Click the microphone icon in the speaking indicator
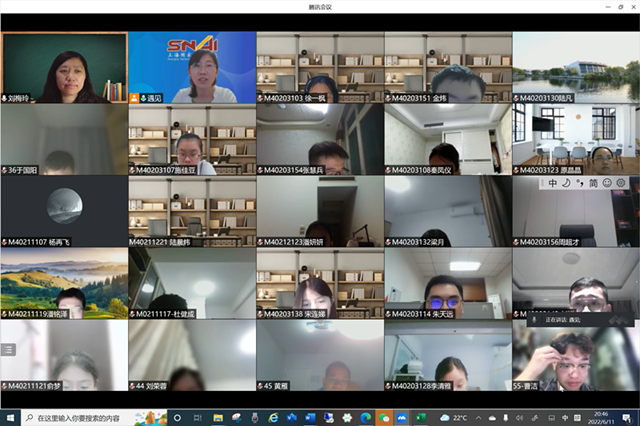Image resolution: width=640 pixels, height=426 pixels. click(x=533, y=321)
